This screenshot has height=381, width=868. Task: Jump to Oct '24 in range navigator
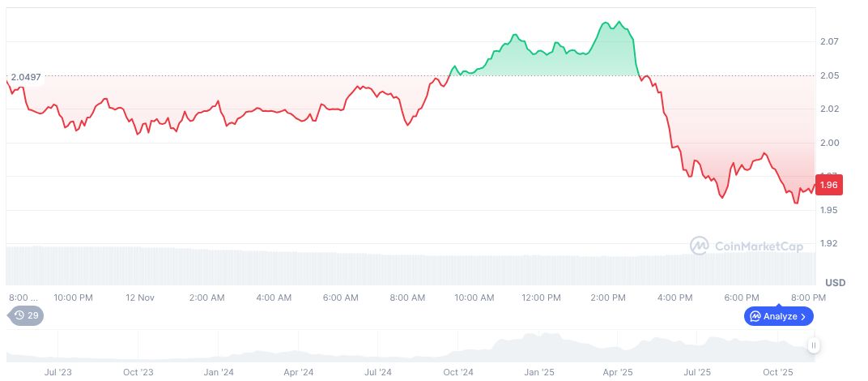click(457, 372)
